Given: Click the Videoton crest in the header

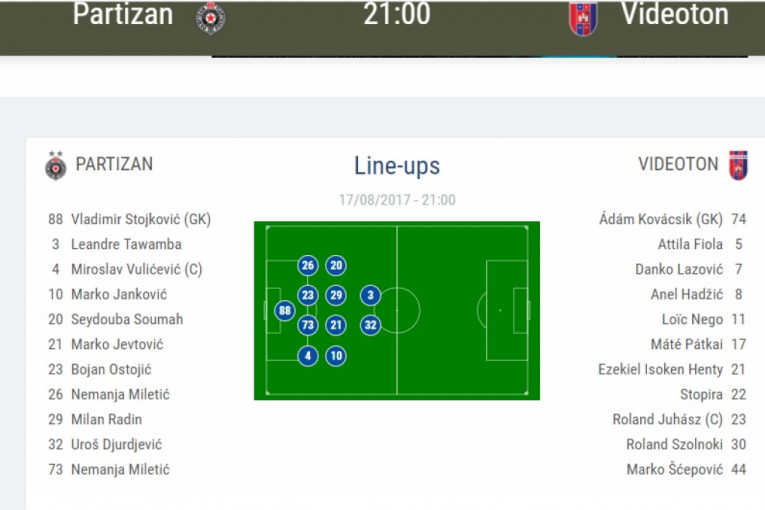Looking at the screenshot, I should click(583, 17).
